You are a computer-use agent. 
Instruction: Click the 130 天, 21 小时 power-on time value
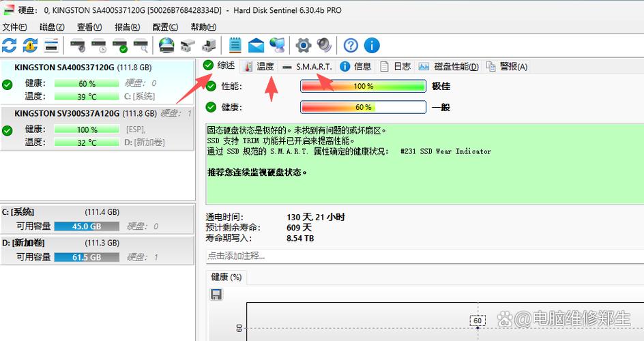(315, 217)
